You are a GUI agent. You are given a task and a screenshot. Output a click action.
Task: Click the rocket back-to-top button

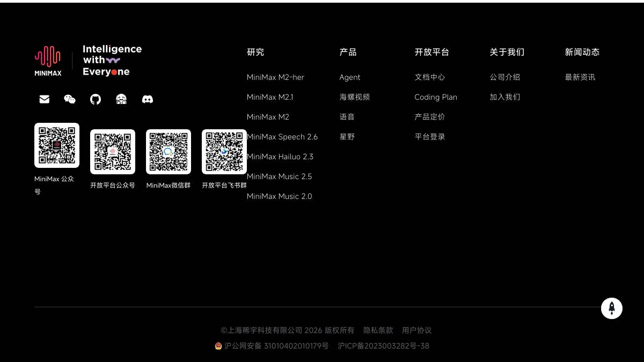[x=612, y=308]
